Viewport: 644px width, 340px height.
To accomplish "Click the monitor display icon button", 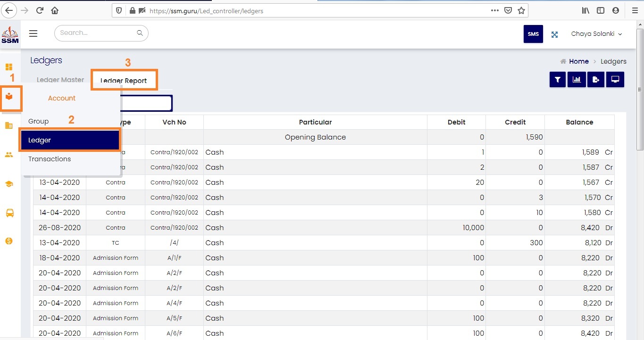I will [x=615, y=80].
